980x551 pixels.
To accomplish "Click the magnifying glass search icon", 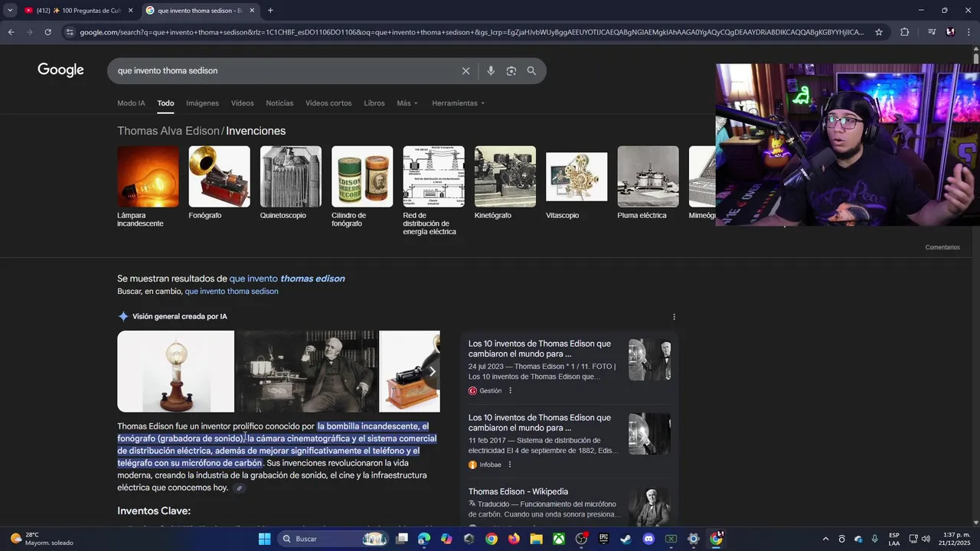I will tap(531, 70).
